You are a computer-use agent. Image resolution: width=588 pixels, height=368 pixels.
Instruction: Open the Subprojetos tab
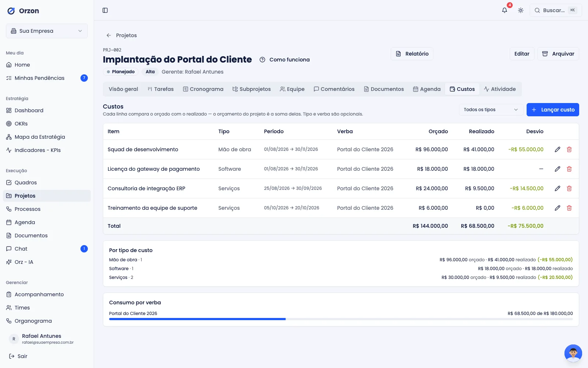pos(252,89)
